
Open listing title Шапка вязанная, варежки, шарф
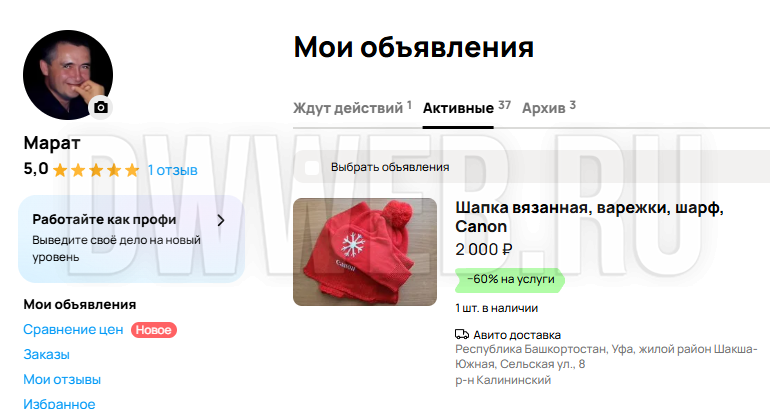pos(589,217)
